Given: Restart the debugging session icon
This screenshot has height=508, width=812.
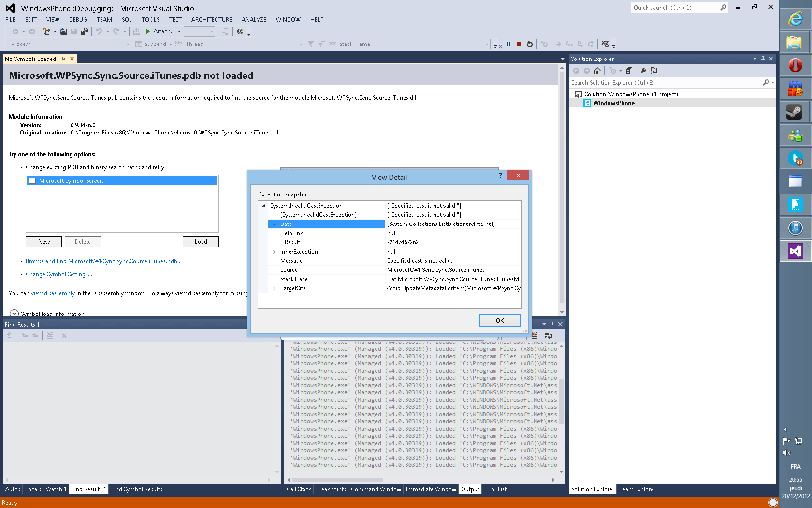Looking at the screenshot, I should point(530,44).
